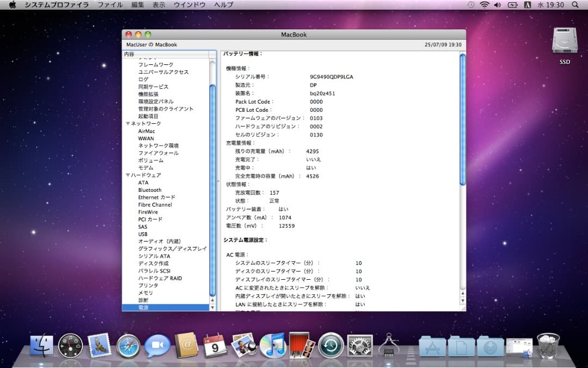The image size is (588, 368).
Task: Open the ウインドウ menu
Action: 190,5
